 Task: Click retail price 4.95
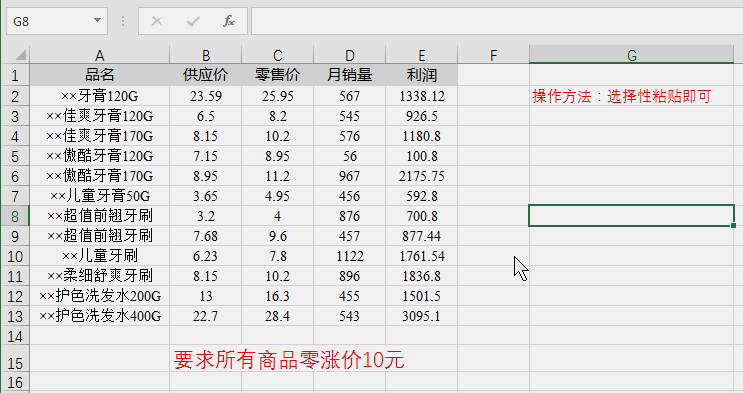click(x=278, y=196)
